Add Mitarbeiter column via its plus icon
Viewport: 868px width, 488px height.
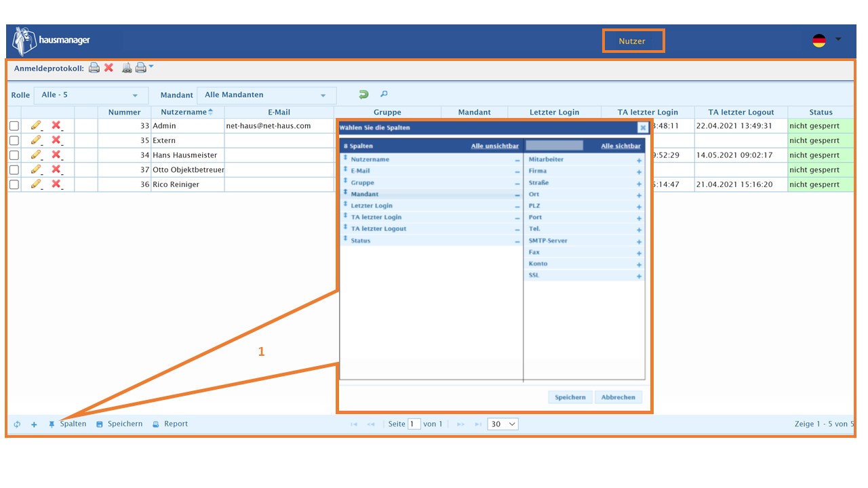[x=639, y=161]
